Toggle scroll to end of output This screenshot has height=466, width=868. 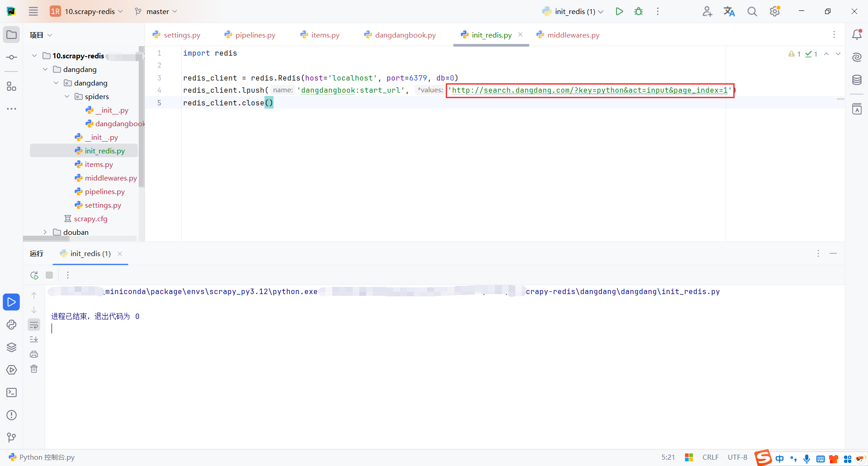[x=34, y=339]
